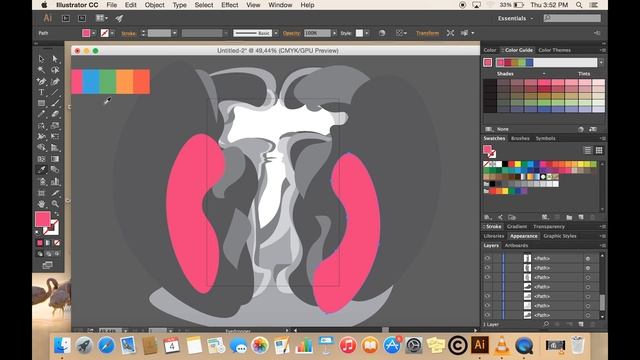
Task: Open the stroke weight dropdown
Action: coord(174,33)
